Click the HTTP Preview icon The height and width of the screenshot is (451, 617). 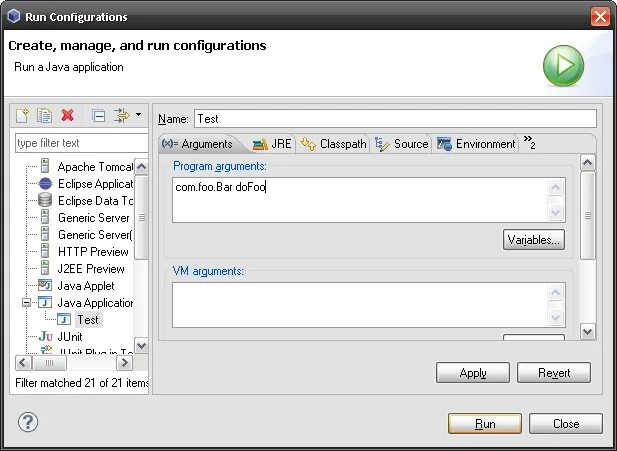pyautogui.click(x=45, y=251)
